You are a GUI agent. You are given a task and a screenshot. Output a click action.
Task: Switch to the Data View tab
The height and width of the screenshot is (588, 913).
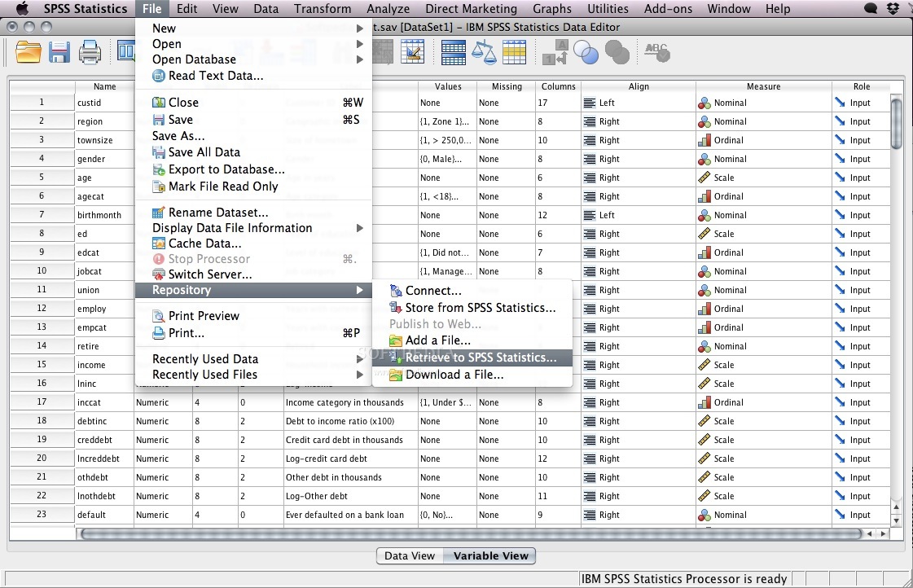coord(410,556)
